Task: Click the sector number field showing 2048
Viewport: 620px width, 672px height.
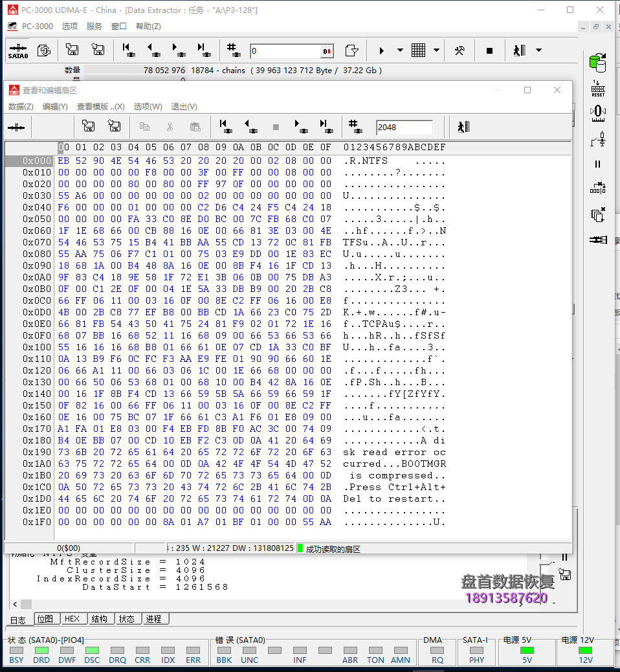Action: coord(404,128)
